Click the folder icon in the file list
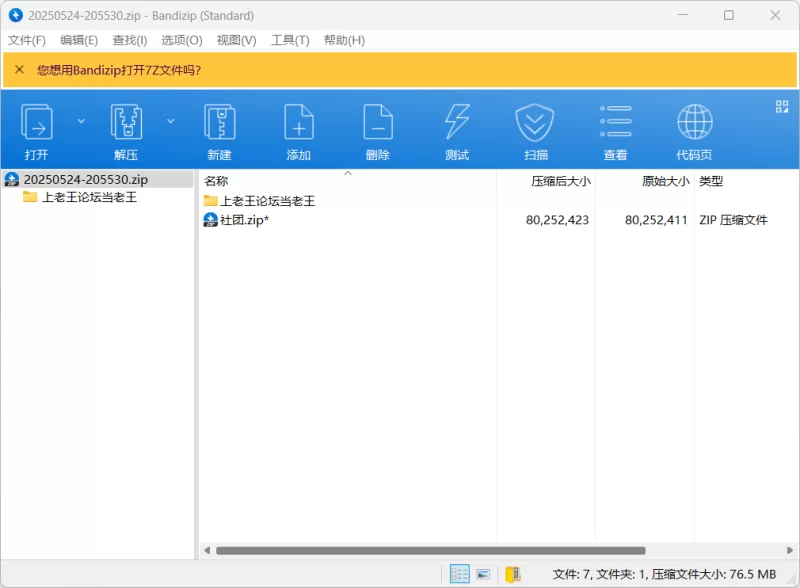 click(210, 200)
